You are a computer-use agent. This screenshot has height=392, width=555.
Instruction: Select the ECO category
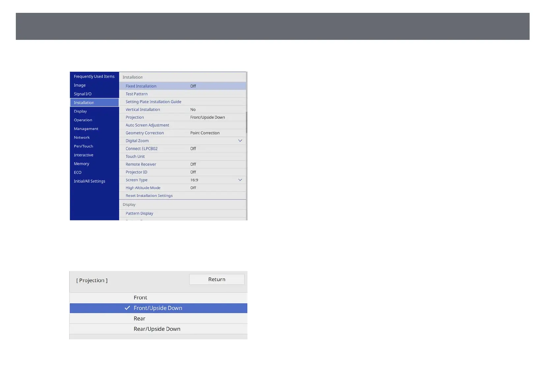click(94, 172)
